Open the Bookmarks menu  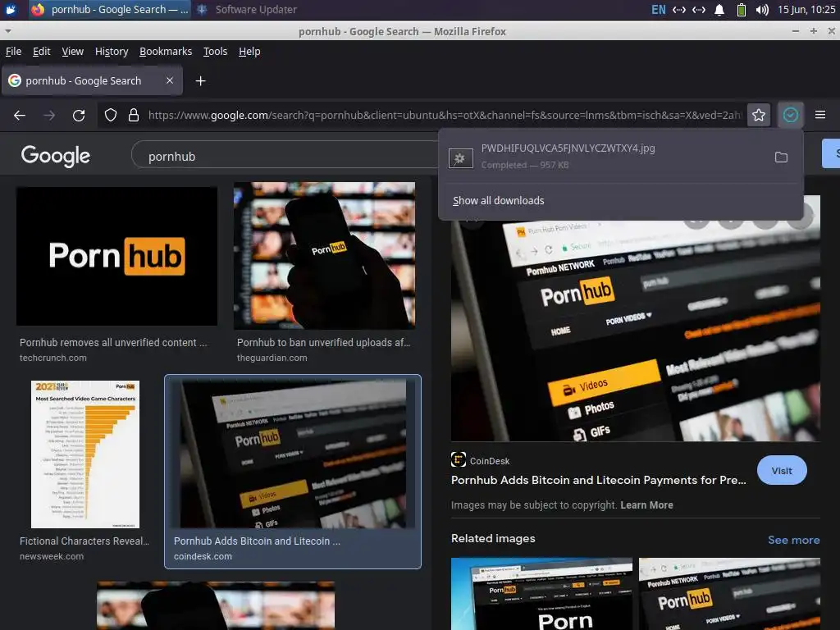click(166, 52)
